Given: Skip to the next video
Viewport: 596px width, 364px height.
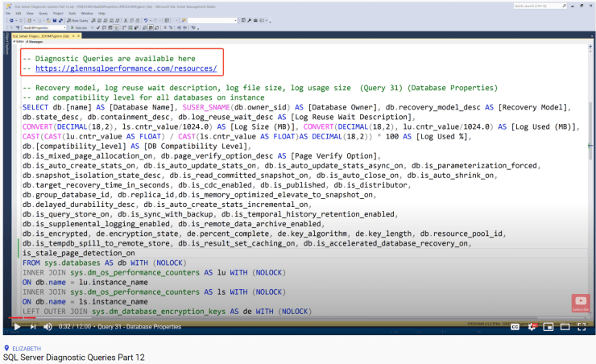Looking at the screenshot, I should (33, 327).
